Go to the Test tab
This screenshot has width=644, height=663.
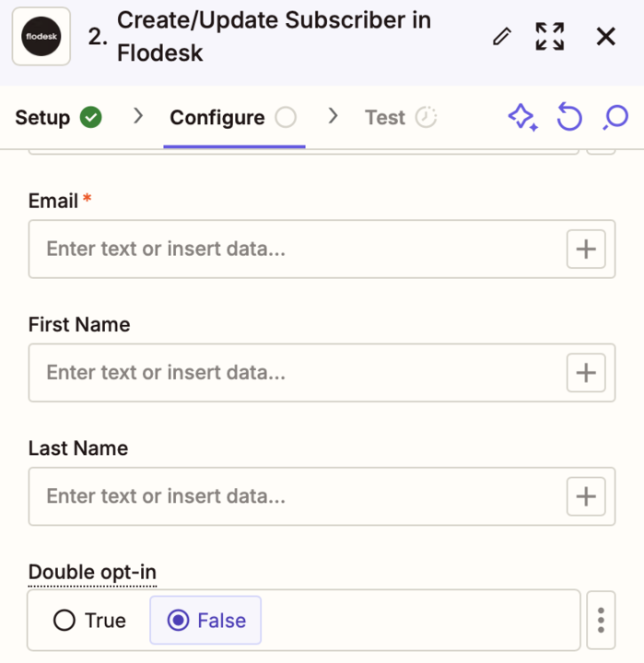(x=401, y=118)
